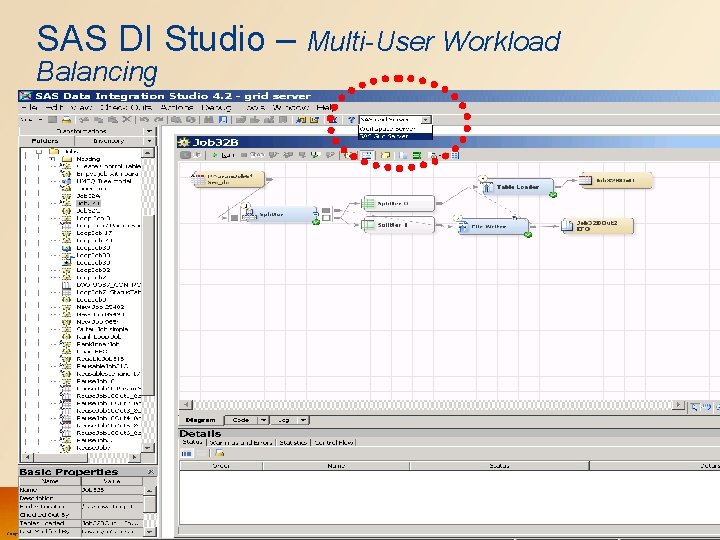Click the tree scroll down arrow
The height and width of the screenshot is (540, 720).
147,447
